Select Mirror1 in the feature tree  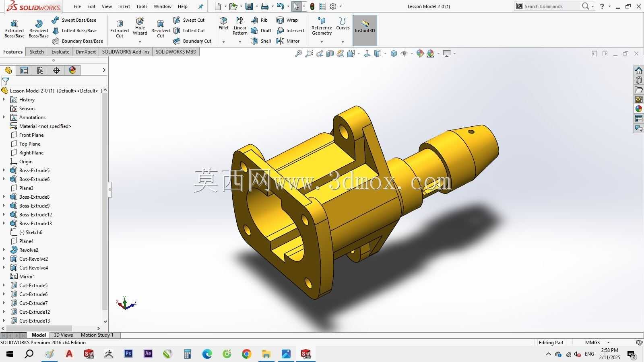click(x=27, y=277)
